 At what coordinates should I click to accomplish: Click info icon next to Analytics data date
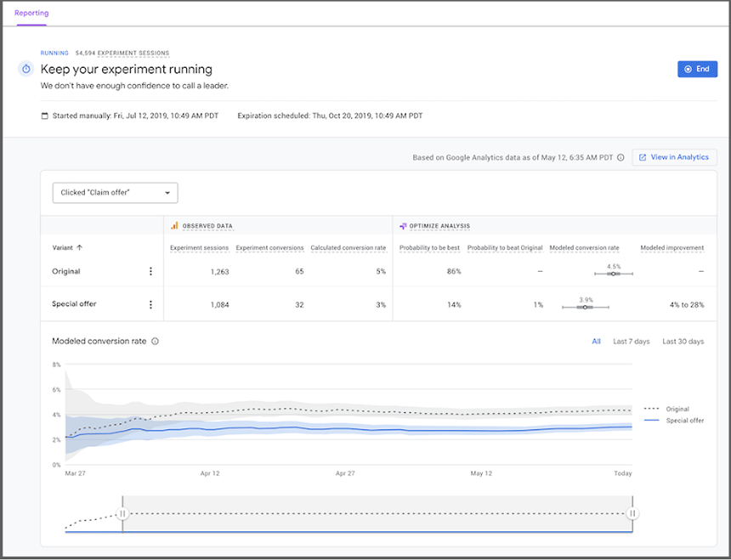point(620,157)
